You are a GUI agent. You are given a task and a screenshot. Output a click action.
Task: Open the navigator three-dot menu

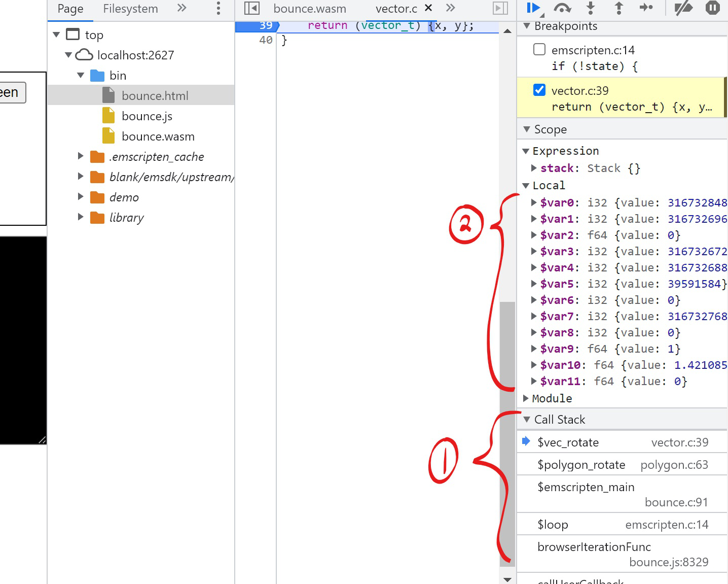tap(219, 8)
